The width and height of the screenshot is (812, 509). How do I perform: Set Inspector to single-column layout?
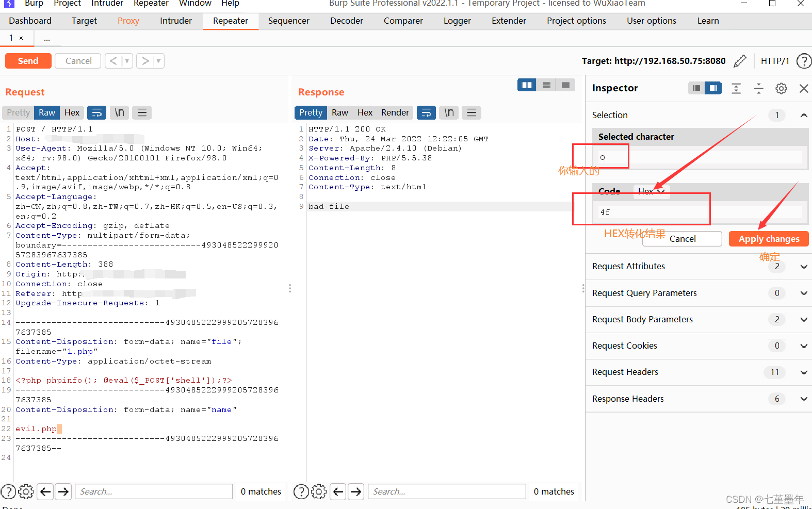696,88
